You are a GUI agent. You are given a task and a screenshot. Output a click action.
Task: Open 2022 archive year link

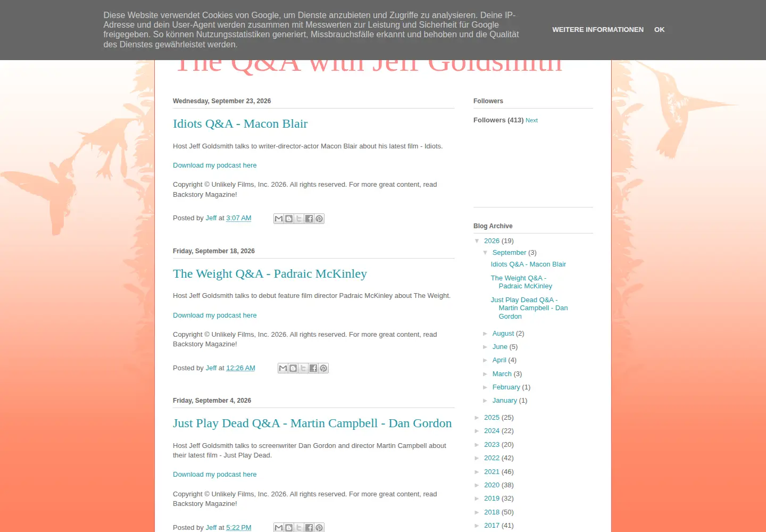click(x=492, y=458)
